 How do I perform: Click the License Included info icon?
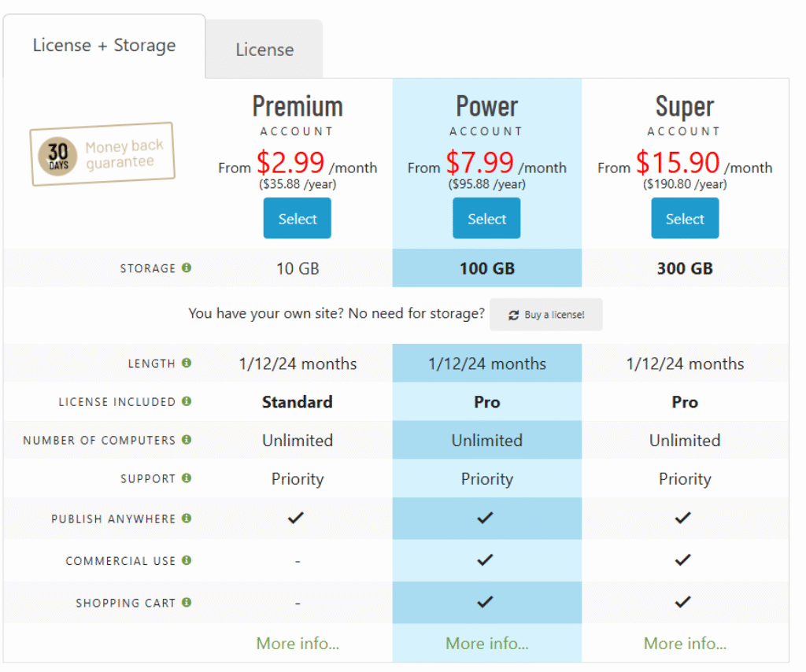tap(187, 401)
